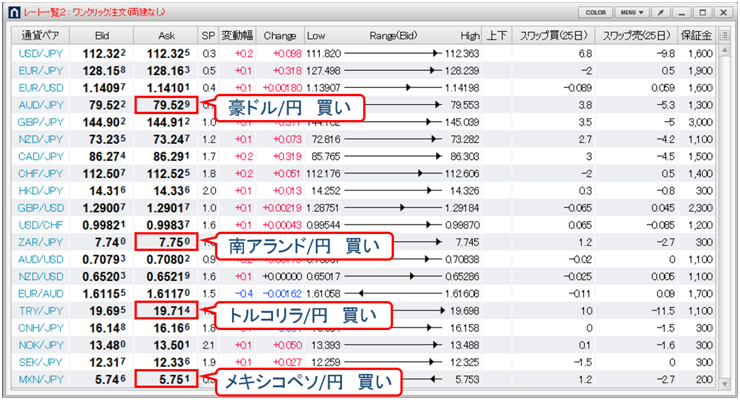Click EUR/JPY Ask price 128.163
Image resolution: width=740 pixels, height=400 pixels.
168,71
